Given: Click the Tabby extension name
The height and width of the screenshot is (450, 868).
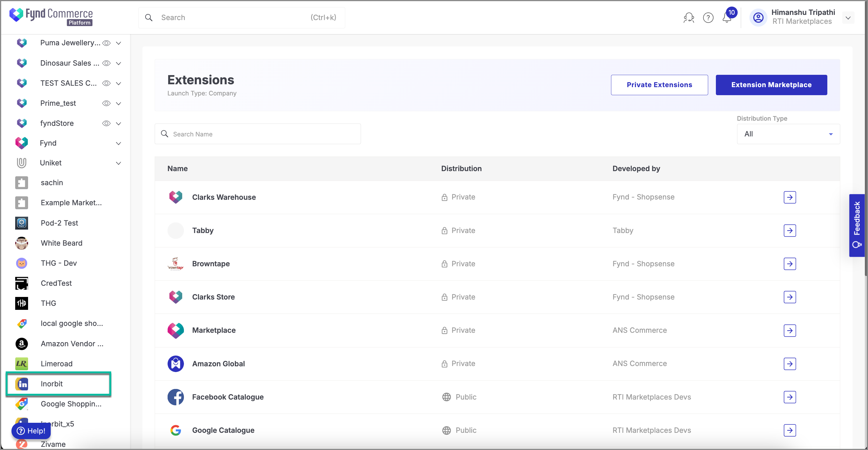Looking at the screenshot, I should point(203,230).
